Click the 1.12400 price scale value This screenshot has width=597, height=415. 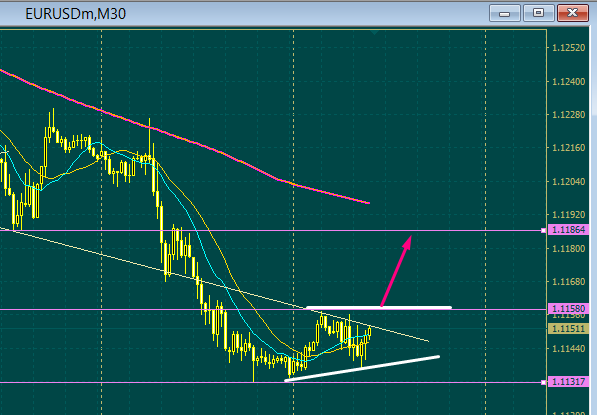tap(568, 81)
